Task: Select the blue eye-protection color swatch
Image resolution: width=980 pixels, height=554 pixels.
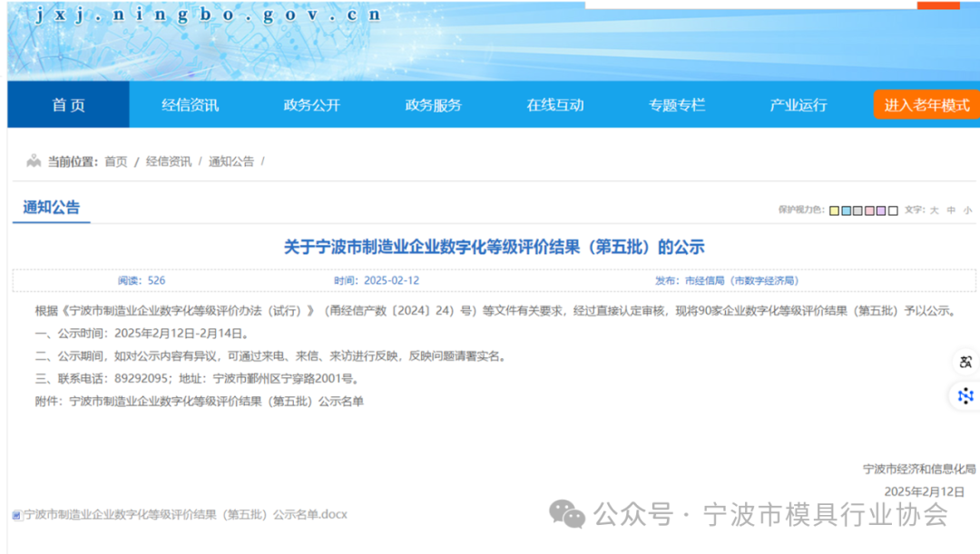Action: tap(845, 209)
